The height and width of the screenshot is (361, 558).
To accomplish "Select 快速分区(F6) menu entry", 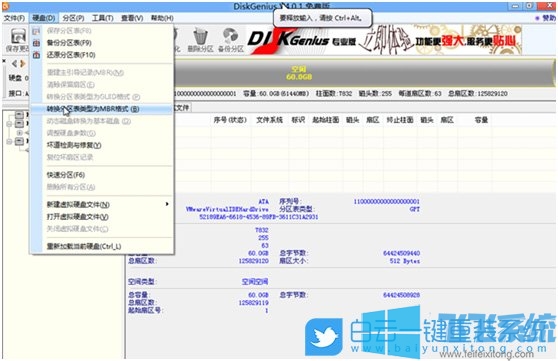I will click(x=66, y=175).
